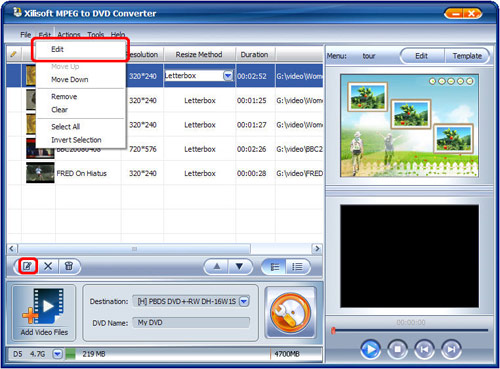Start burning with the orange disc button

pyautogui.click(x=291, y=313)
